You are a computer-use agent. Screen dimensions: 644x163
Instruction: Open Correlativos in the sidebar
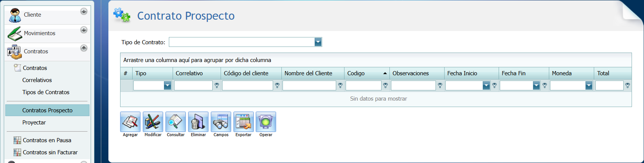point(37,80)
